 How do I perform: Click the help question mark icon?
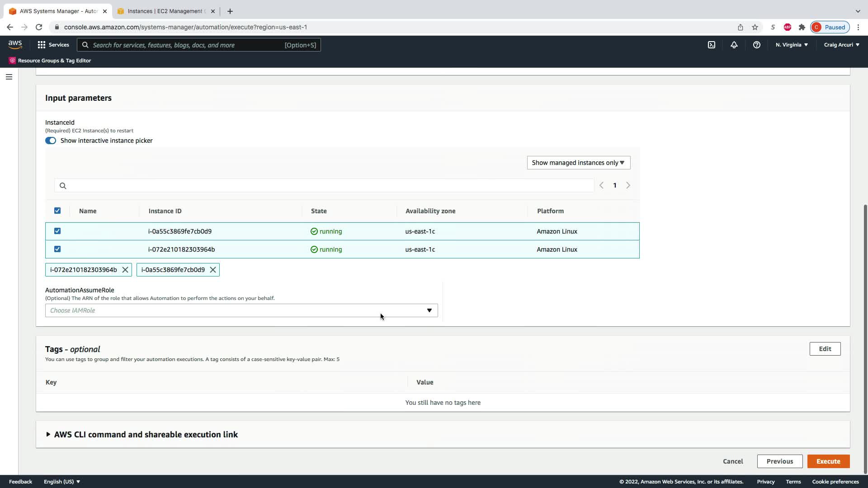click(756, 45)
